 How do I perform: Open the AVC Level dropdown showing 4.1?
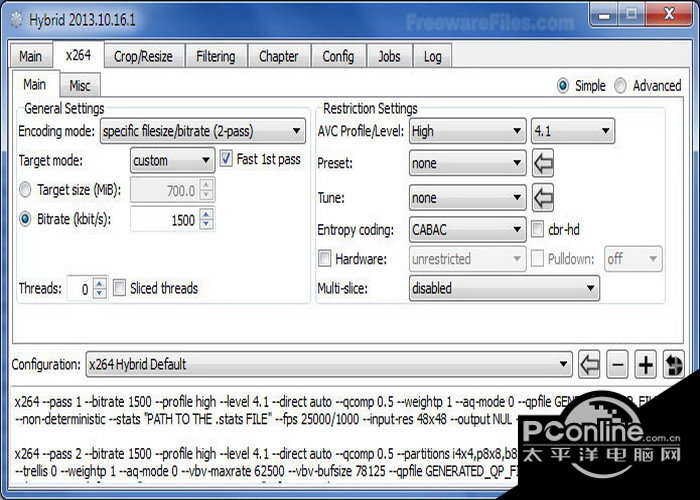tap(573, 131)
